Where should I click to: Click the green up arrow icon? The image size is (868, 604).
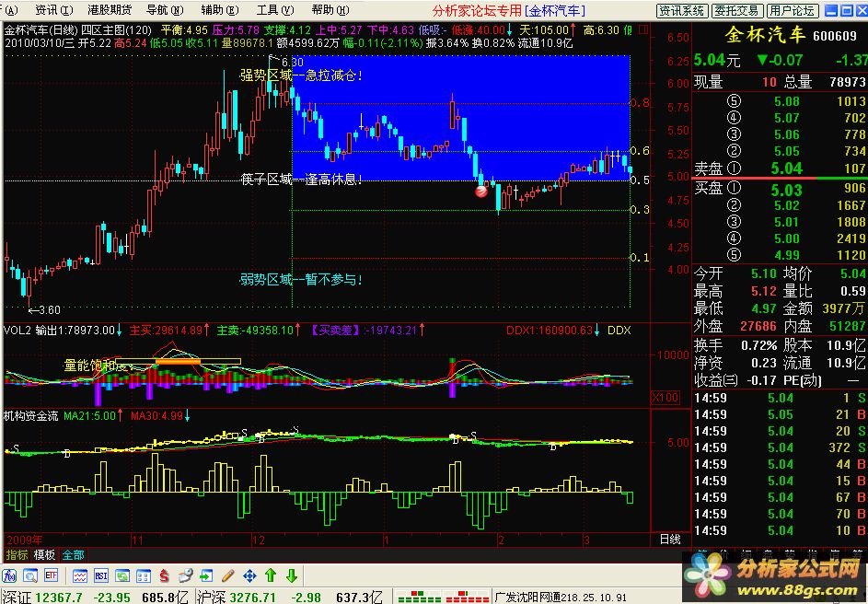point(271,575)
